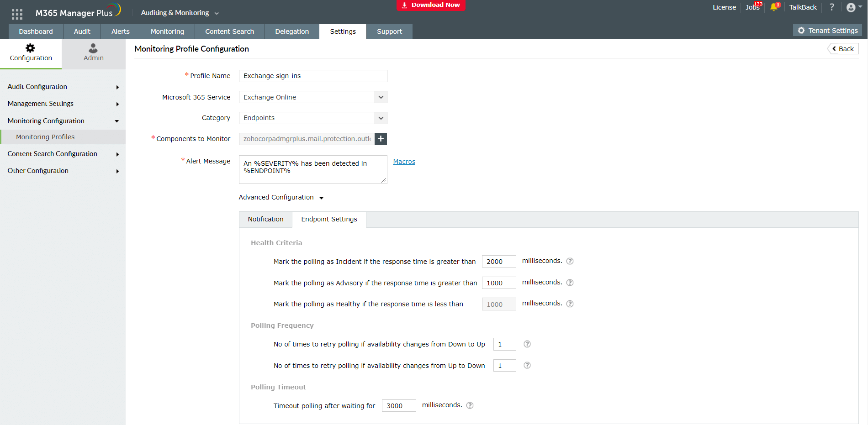Open the Configuration gear section
The image size is (868, 425).
coord(31,53)
